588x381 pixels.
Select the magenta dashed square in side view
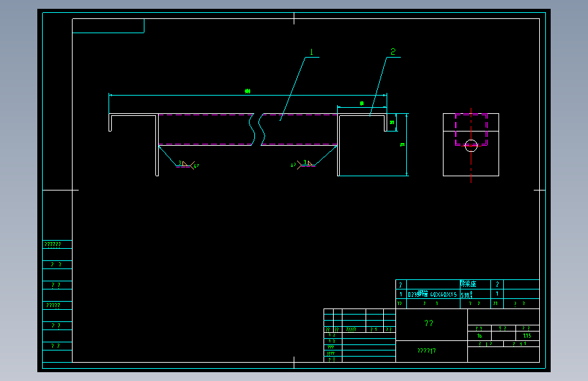pyautogui.click(x=471, y=129)
